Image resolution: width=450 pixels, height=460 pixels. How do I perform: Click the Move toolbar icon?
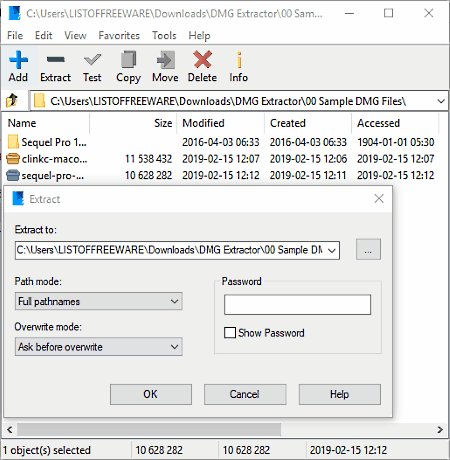pos(165,60)
